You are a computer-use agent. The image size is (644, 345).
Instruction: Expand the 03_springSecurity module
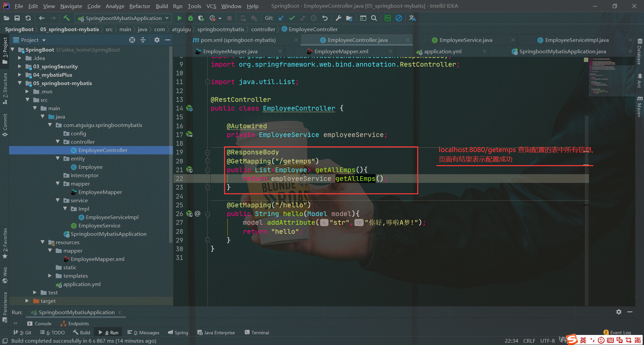[20, 66]
